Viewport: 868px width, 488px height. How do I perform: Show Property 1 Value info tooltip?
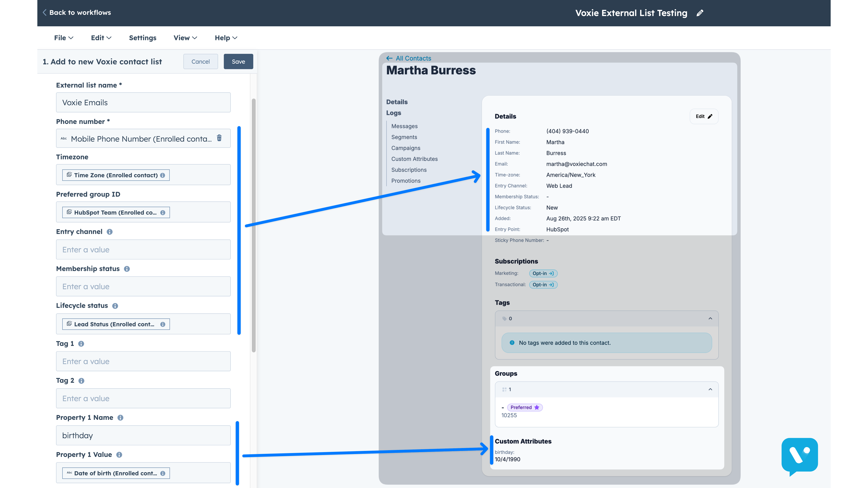(x=119, y=455)
